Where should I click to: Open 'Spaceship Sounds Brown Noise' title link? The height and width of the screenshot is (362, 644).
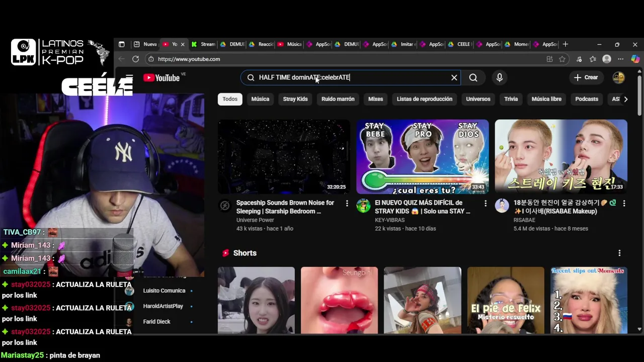pyautogui.click(x=285, y=207)
